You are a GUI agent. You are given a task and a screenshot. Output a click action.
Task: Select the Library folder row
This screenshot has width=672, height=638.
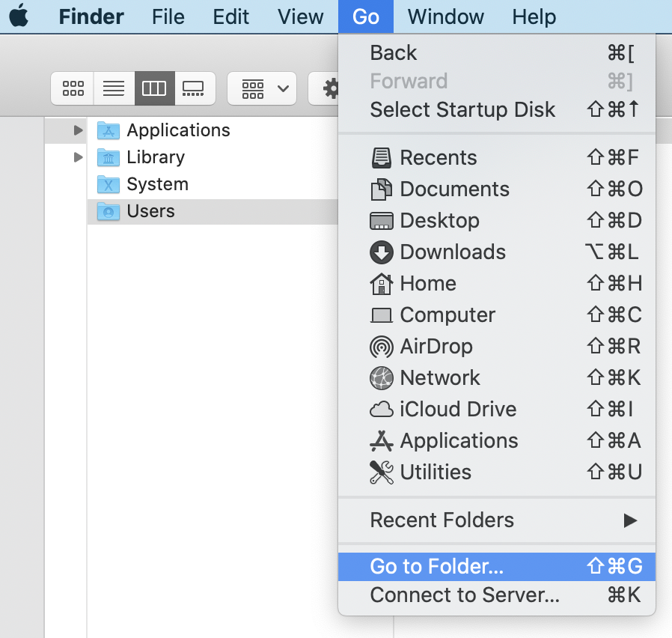[x=213, y=157]
